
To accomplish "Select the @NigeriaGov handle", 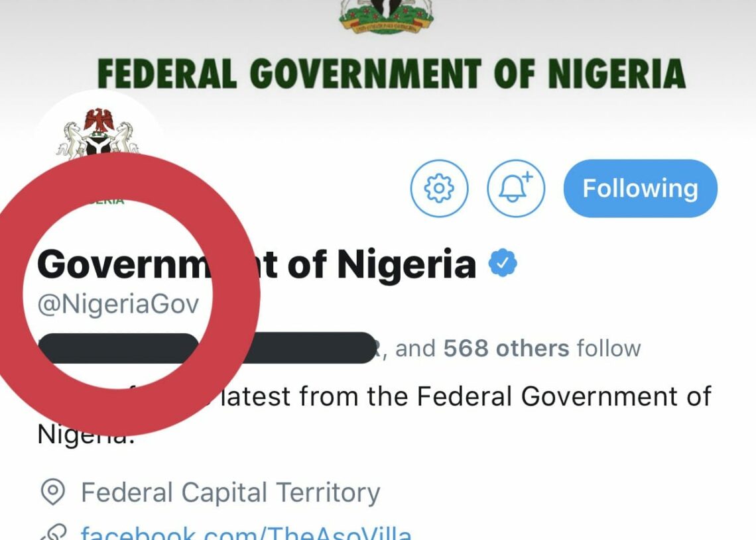I will [118, 305].
